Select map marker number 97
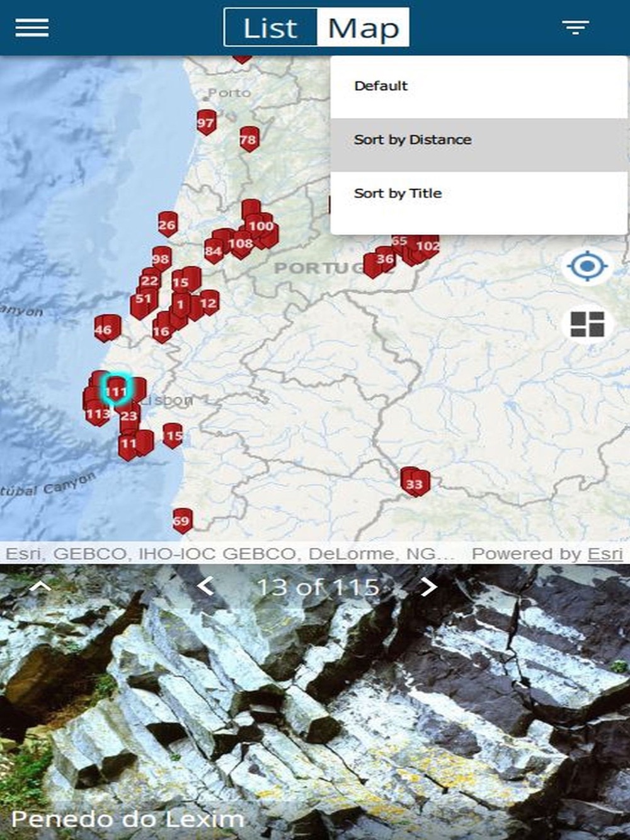 click(206, 123)
